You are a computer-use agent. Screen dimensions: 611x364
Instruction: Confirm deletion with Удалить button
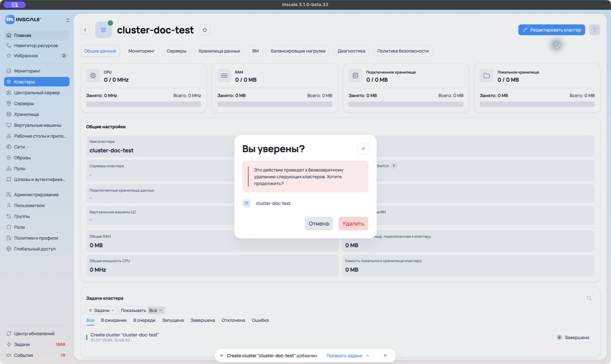pos(353,224)
